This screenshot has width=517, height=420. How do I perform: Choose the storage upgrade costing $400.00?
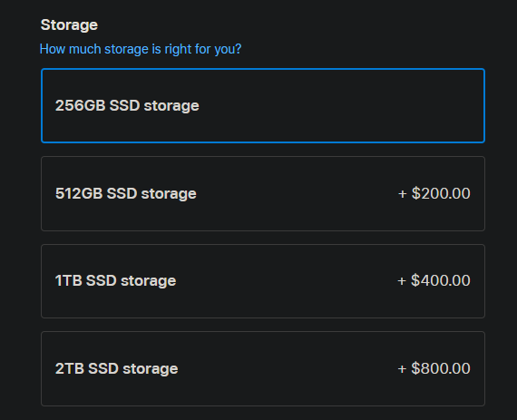click(263, 281)
